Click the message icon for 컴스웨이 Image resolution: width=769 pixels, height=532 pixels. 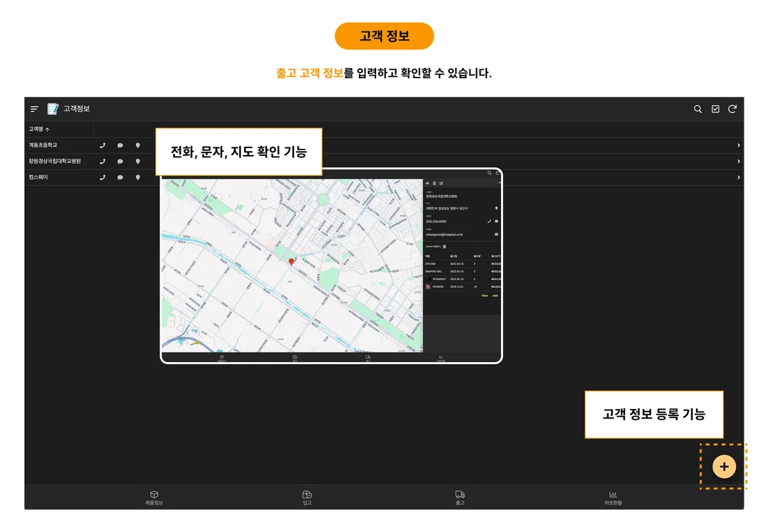coord(120,178)
